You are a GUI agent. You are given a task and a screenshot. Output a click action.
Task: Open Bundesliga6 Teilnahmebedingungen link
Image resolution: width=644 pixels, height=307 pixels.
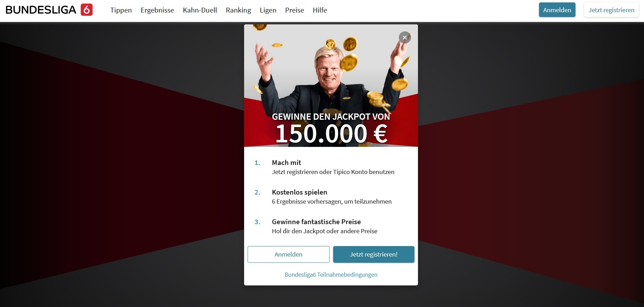tap(331, 275)
